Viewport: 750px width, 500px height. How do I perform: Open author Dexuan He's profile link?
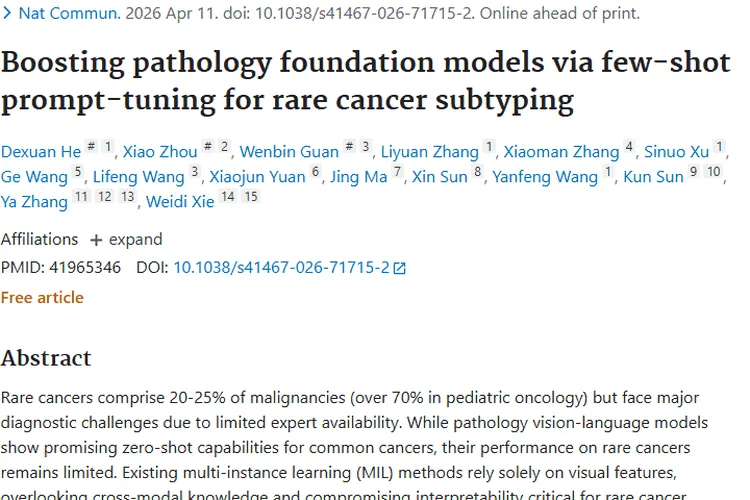point(41,152)
